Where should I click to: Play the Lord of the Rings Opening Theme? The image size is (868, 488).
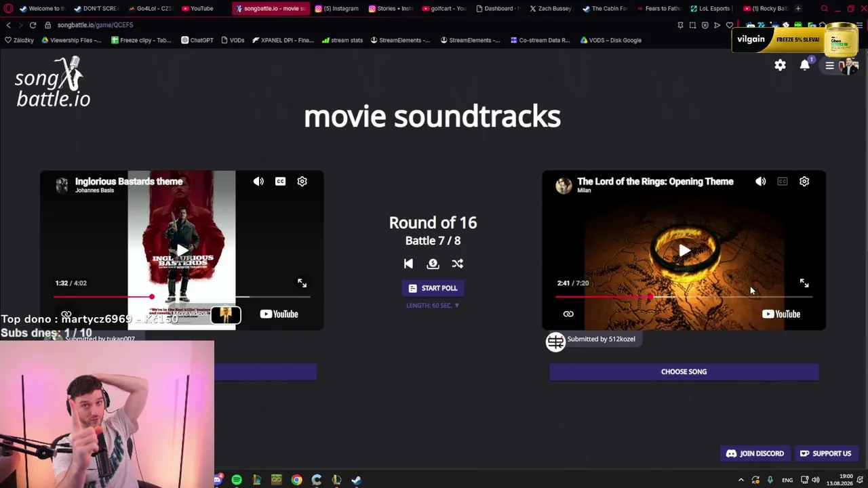click(x=684, y=251)
